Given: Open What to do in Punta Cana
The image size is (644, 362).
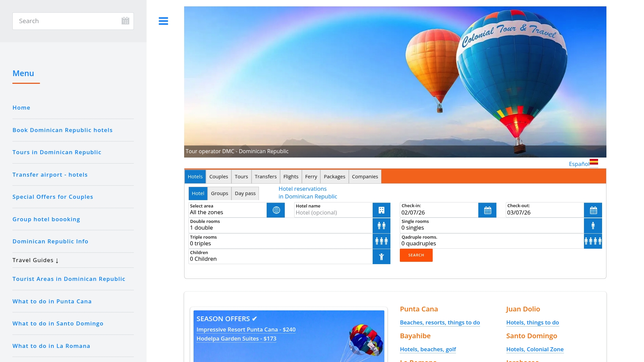Looking at the screenshot, I should pyautogui.click(x=52, y=301).
